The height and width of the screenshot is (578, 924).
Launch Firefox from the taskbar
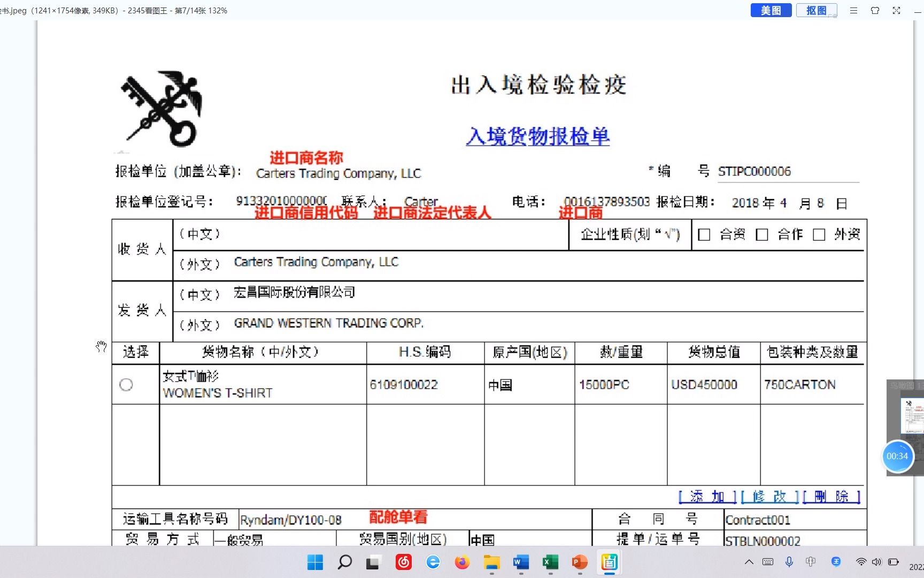(462, 562)
